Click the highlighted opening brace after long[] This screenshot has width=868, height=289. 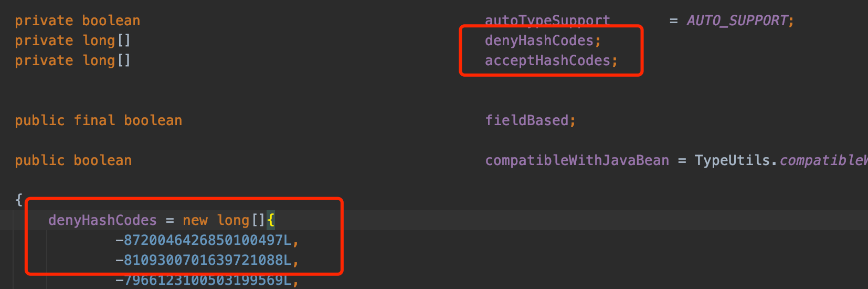click(271, 220)
